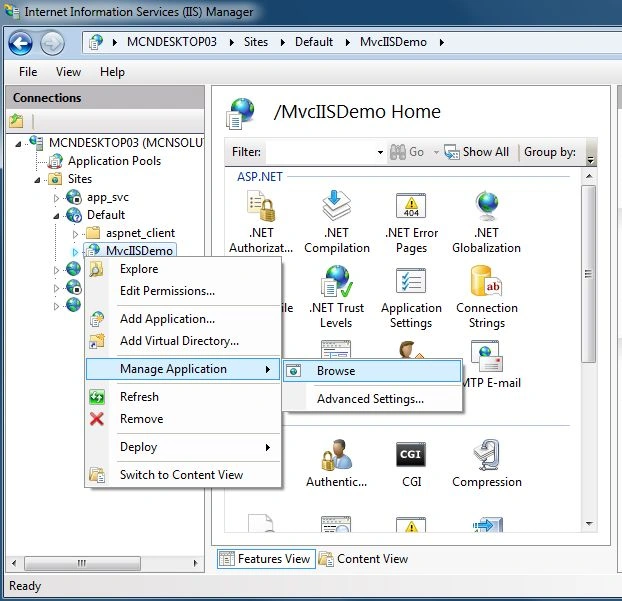Expand the MvcIISDemo application node

(75, 252)
